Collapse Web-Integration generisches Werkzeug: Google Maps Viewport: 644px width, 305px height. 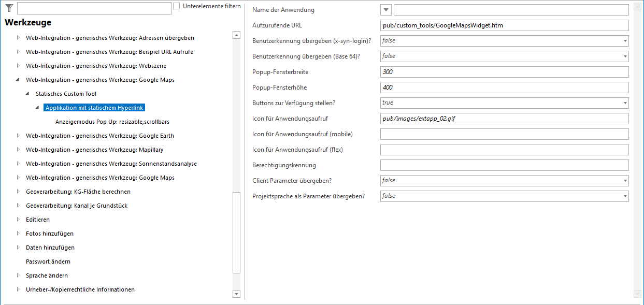coord(18,79)
